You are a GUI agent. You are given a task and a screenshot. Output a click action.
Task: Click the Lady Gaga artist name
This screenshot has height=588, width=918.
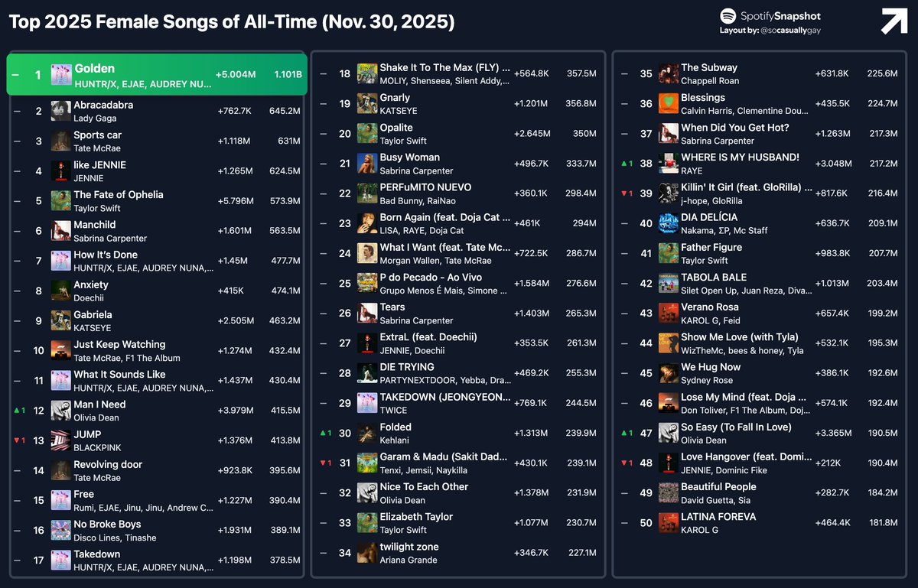pos(93,119)
